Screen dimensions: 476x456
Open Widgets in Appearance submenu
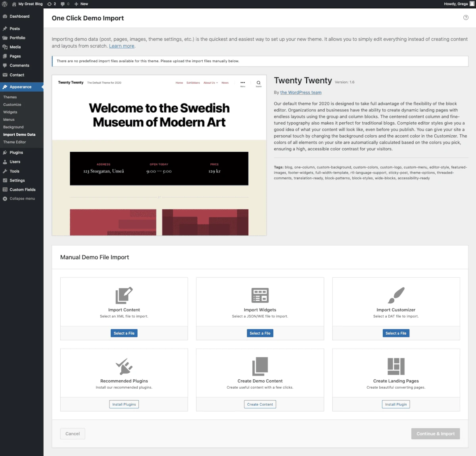pyautogui.click(x=10, y=112)
